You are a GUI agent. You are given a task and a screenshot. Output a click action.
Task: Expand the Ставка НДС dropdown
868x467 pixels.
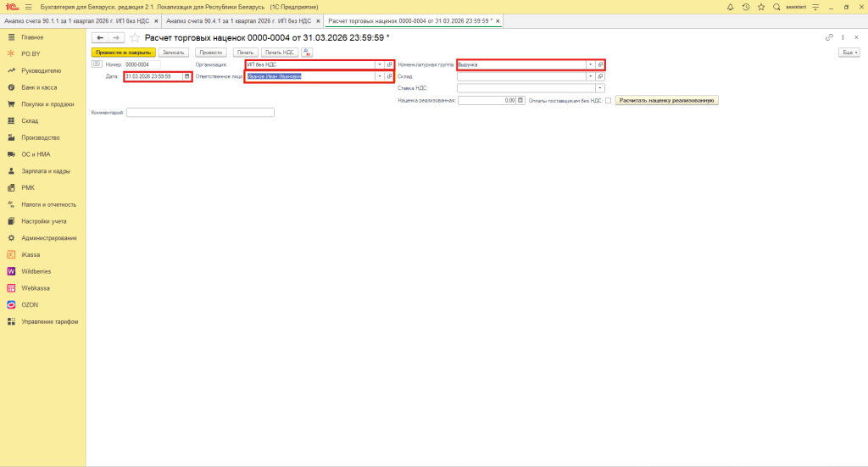coord(600,87)
